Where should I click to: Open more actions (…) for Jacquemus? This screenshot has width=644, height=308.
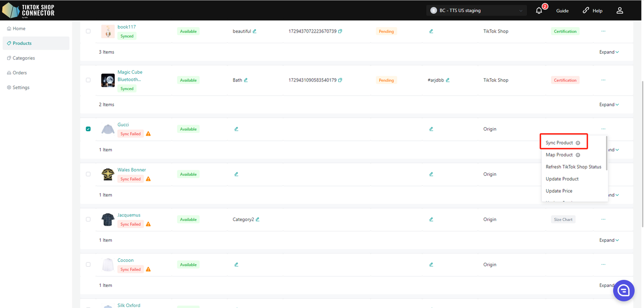click(x=603, y=220)
